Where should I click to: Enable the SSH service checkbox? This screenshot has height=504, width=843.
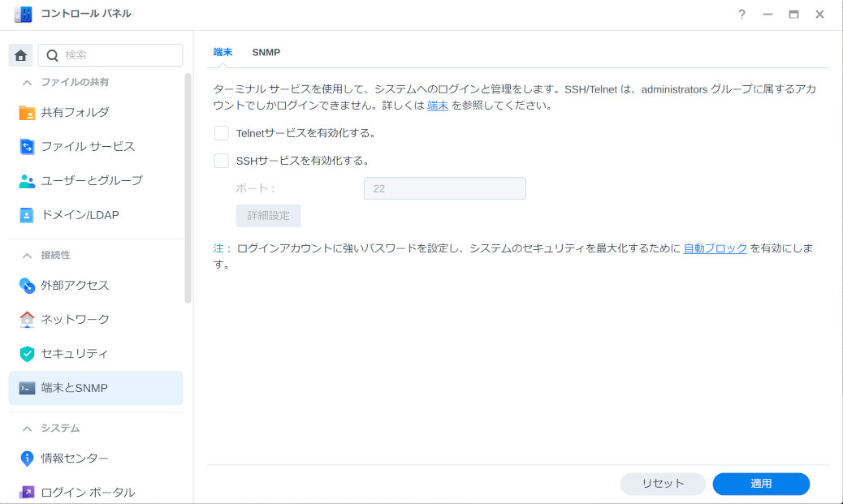click(x=222, y=161)
